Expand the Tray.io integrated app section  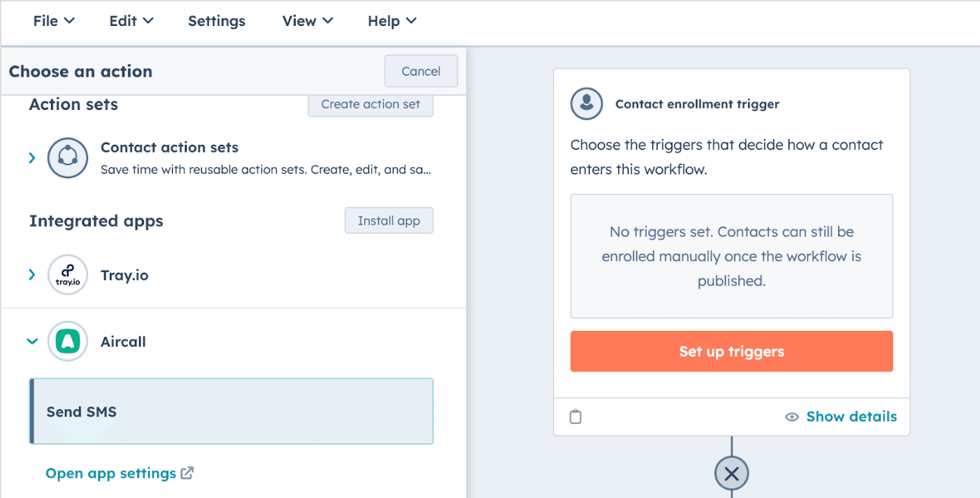pos(31,275)
